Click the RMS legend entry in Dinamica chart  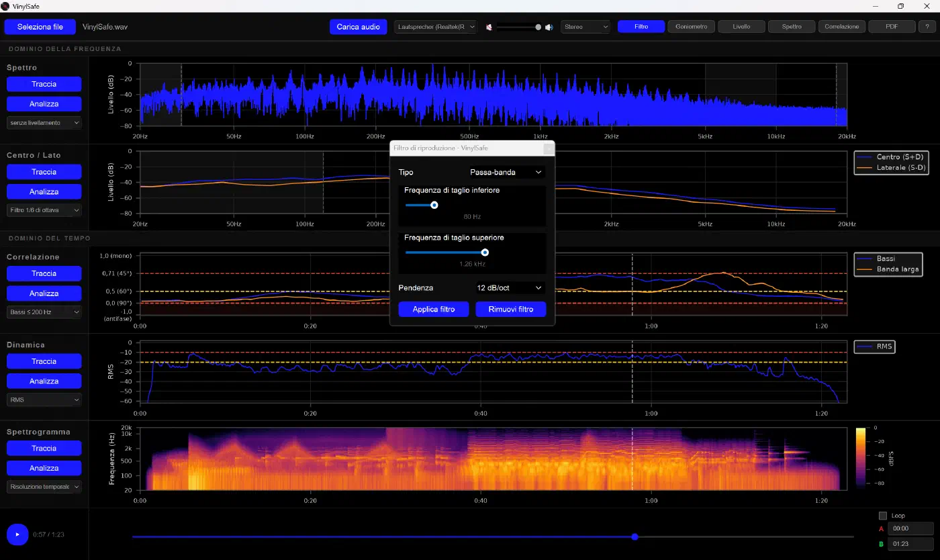pyautogui.click(x=875, y=346)
